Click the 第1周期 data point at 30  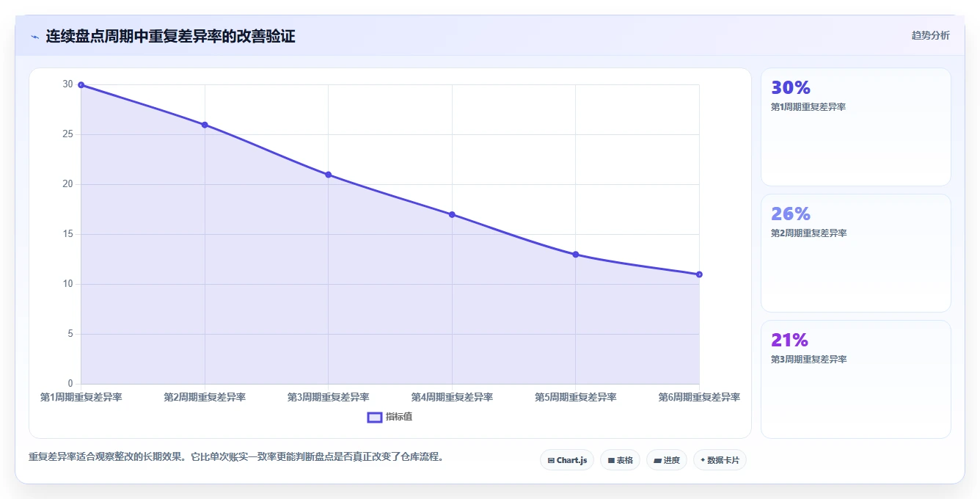point(81,85)
